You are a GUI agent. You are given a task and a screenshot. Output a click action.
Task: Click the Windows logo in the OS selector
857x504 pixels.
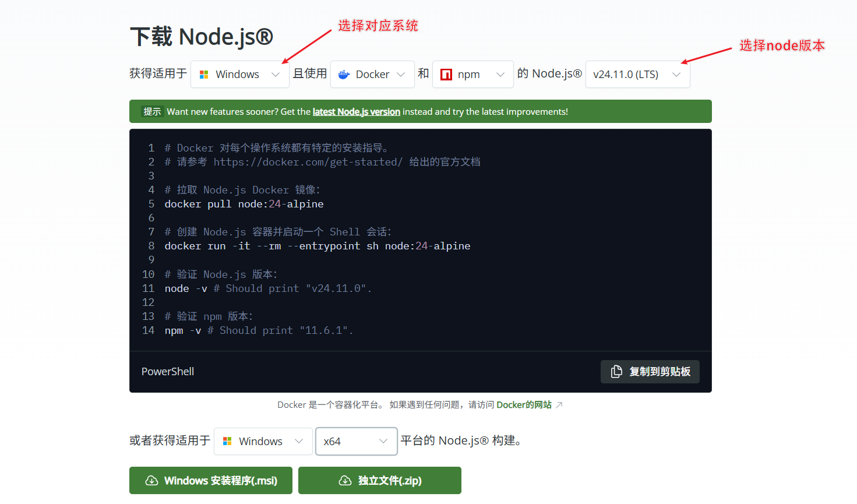point(205,74)
